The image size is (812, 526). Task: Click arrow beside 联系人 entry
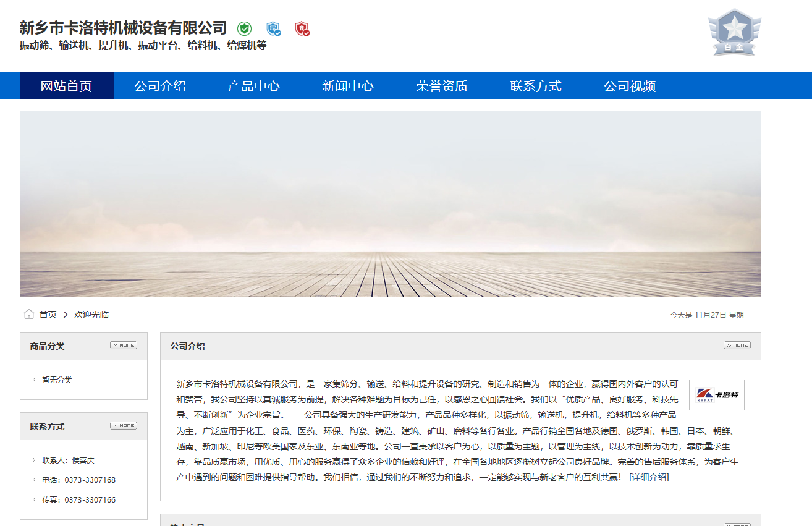click(34, 460)
